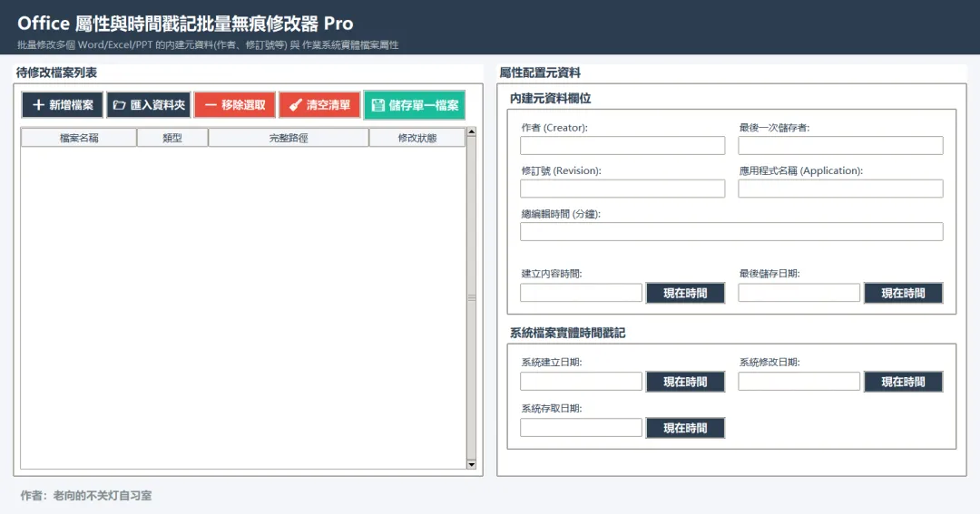
Task: Focus the 最後儲存日期 input field
Action: click(799, 293)
